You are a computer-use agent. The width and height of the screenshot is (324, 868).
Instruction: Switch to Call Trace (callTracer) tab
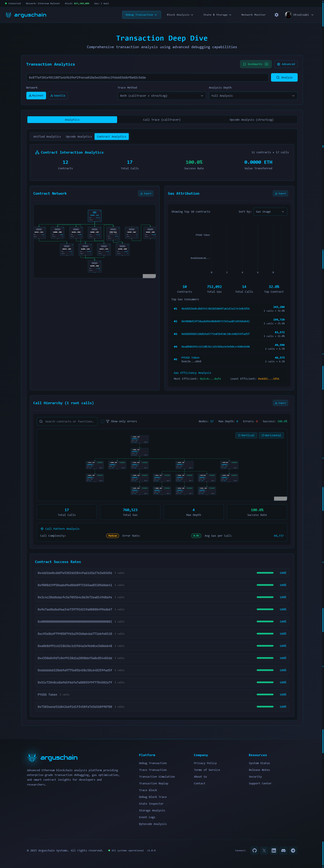click(161, 120)
